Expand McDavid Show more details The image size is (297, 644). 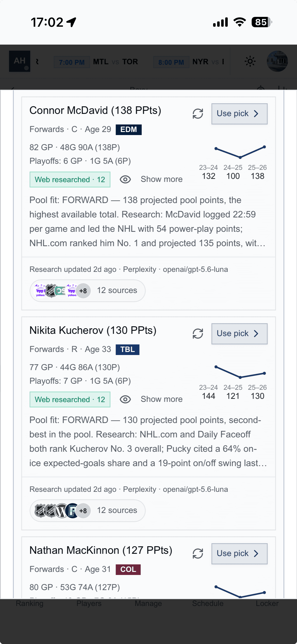click(161, 179)
